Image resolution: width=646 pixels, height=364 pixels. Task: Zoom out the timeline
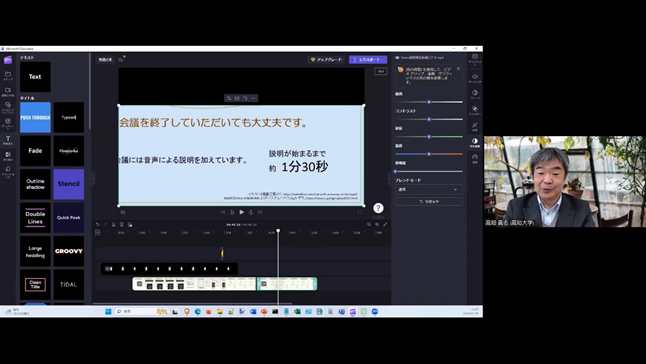tap(369, 224)
